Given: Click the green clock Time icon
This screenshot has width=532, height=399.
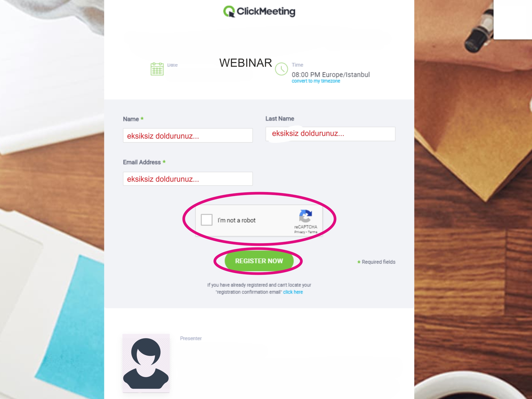Looking at the screenshot, I should (281, 69).
